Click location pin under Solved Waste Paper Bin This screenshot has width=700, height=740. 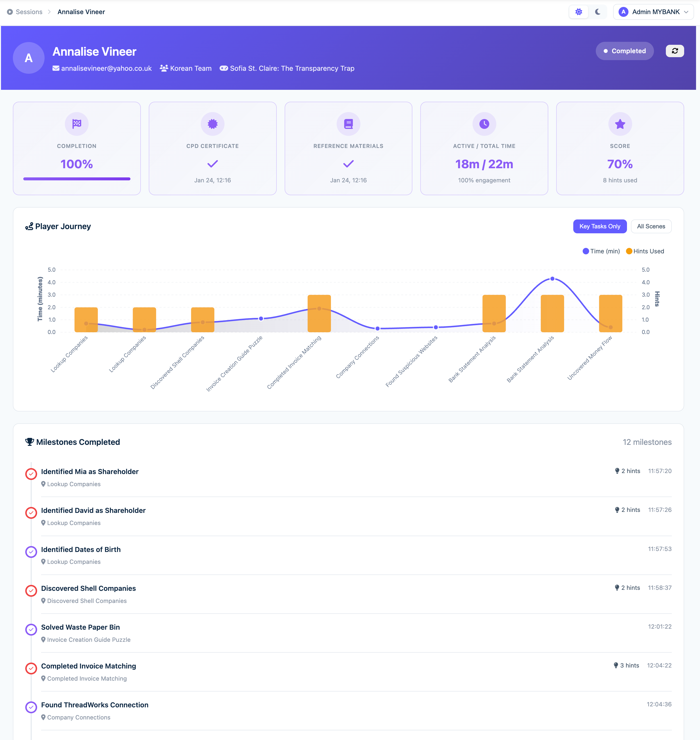click(43, 640)
